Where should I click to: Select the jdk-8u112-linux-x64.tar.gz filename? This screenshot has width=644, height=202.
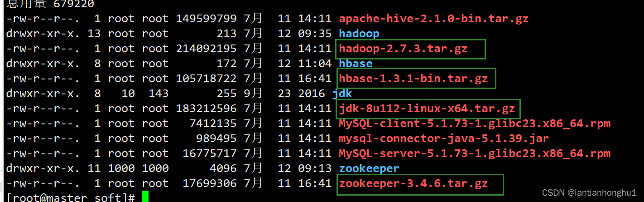tap(427, 108)
